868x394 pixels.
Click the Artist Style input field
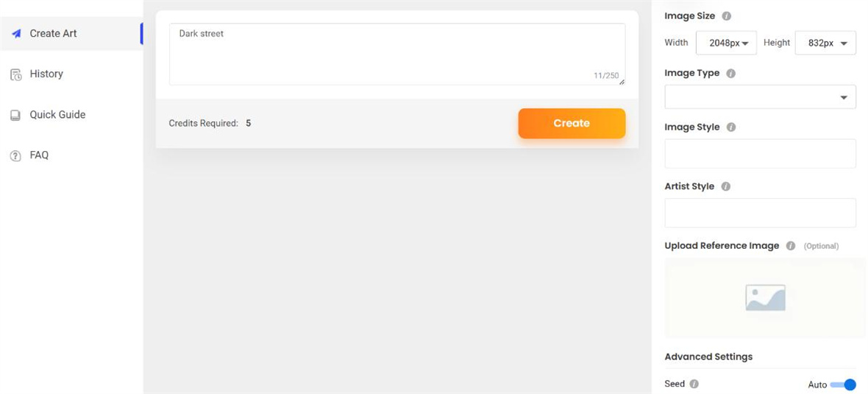coord(760,213)
